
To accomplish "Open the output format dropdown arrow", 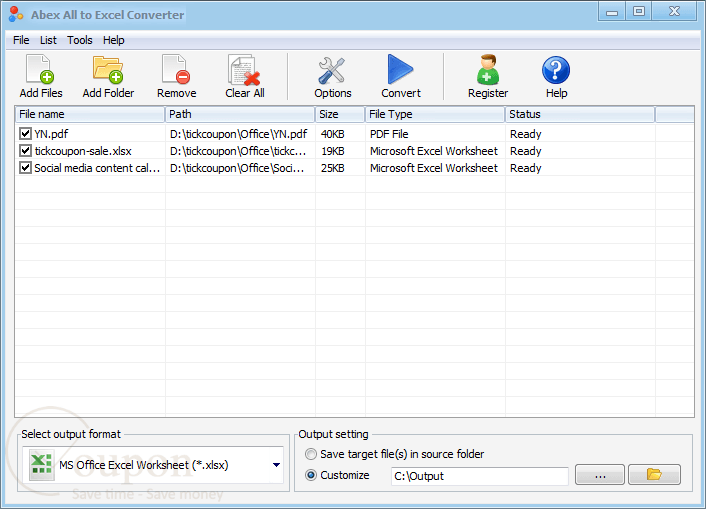I will point(276,465).
